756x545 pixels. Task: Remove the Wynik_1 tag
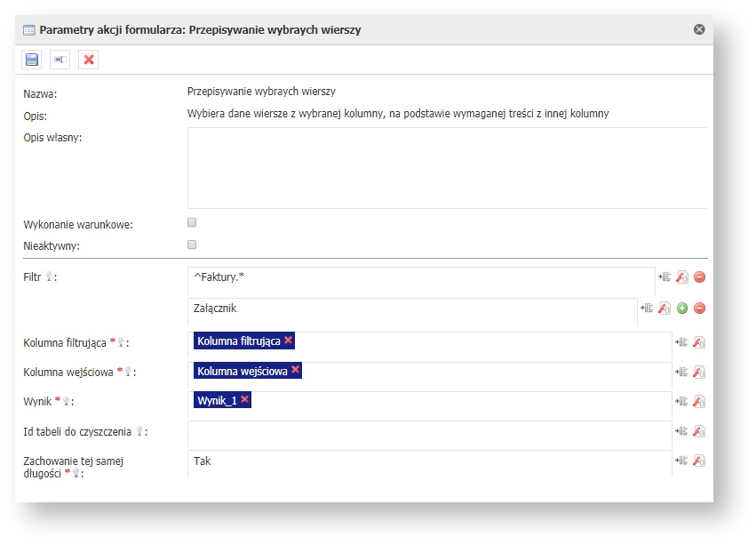coord(244,400)
